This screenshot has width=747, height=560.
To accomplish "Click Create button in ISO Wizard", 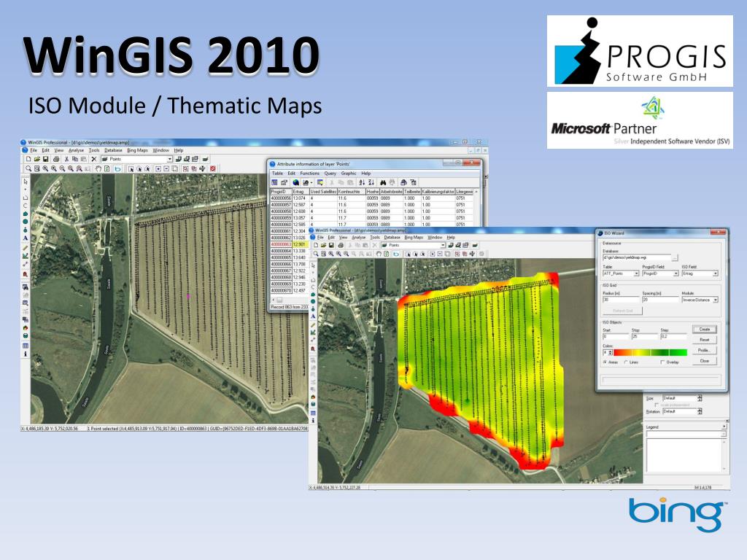I will pyautogui.click(x=705, y=329).
